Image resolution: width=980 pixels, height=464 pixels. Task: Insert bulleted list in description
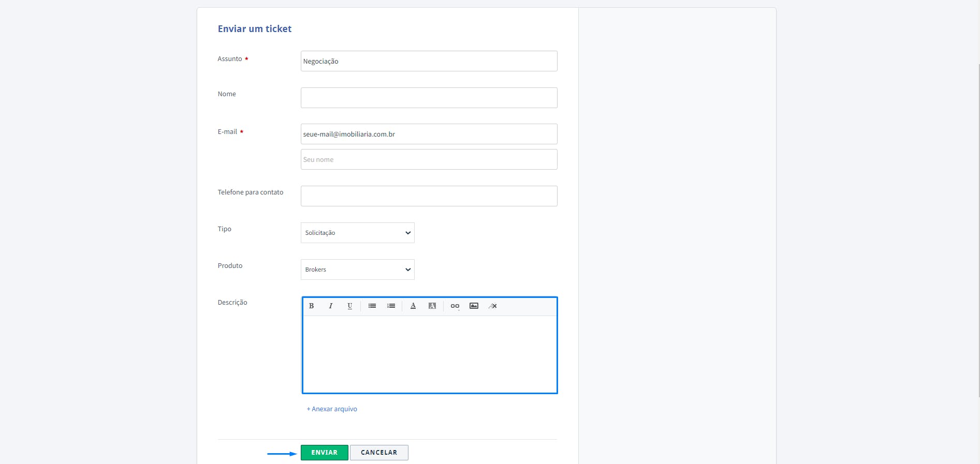point(372,306)
